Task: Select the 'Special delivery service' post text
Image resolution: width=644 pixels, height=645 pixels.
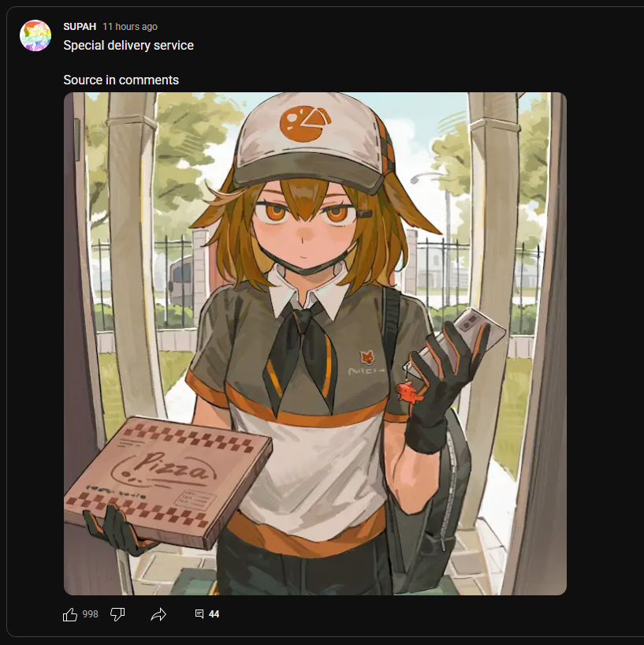Action: click(x=128, y=45)
